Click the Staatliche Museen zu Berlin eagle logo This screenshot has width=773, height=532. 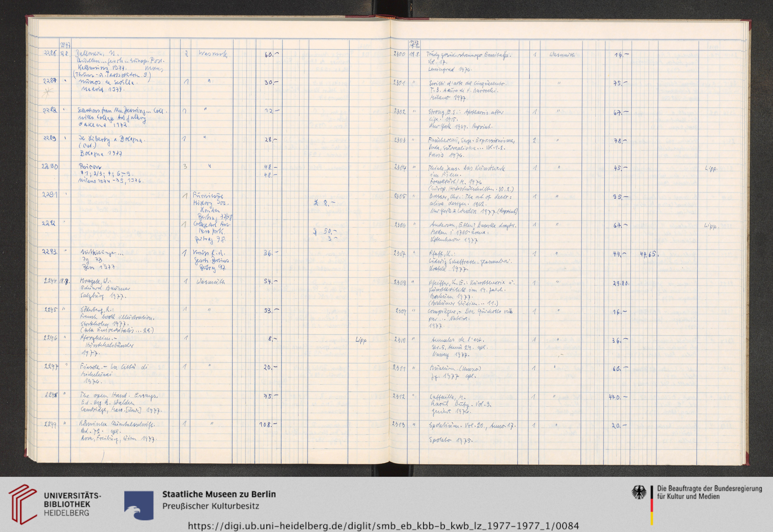[139, 505]
